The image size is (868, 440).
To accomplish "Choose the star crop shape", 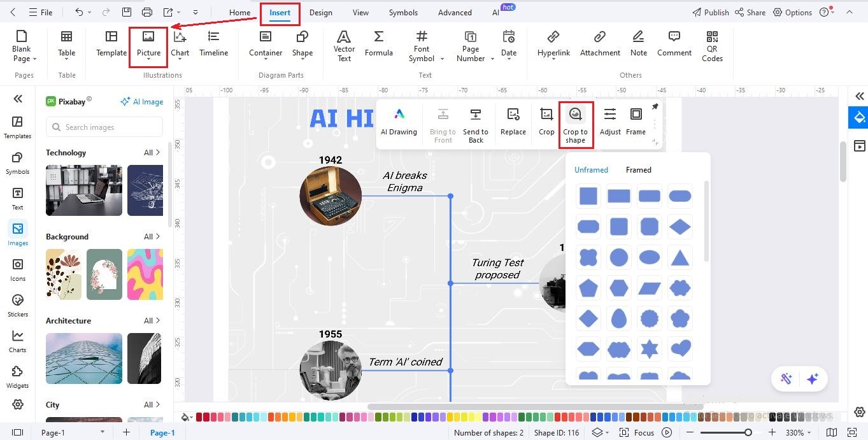I will pyautogui.click(x=649, y=349).
